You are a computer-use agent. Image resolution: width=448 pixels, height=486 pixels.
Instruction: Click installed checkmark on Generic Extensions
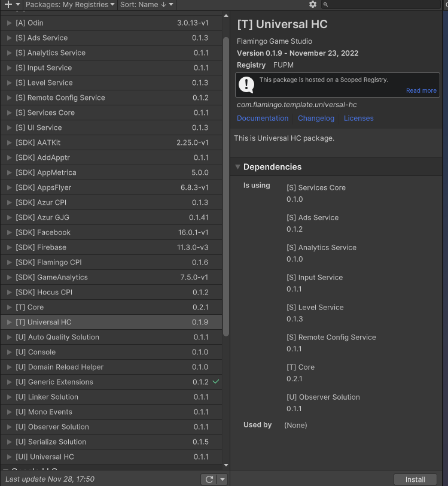pyautogui.click(x=216, y=381)
